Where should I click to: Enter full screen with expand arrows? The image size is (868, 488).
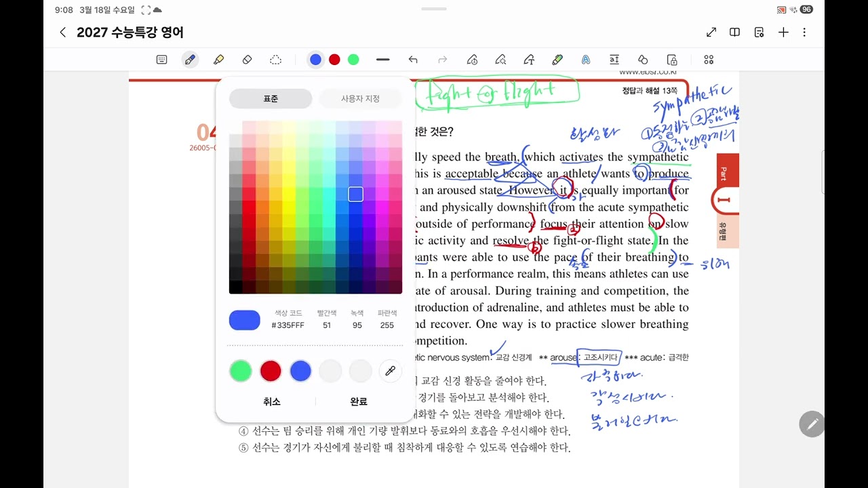[x=711, y=33]
